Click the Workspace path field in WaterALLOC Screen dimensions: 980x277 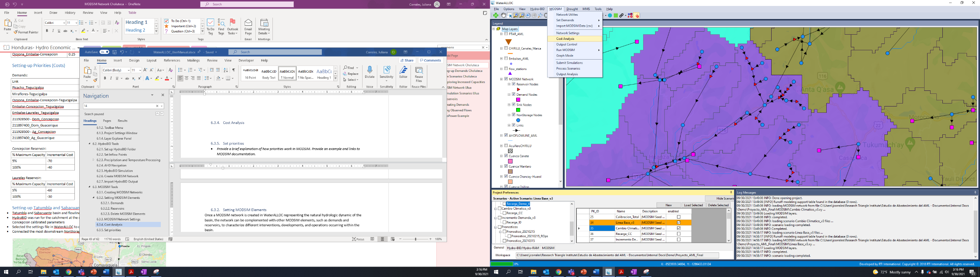[617, 255]
